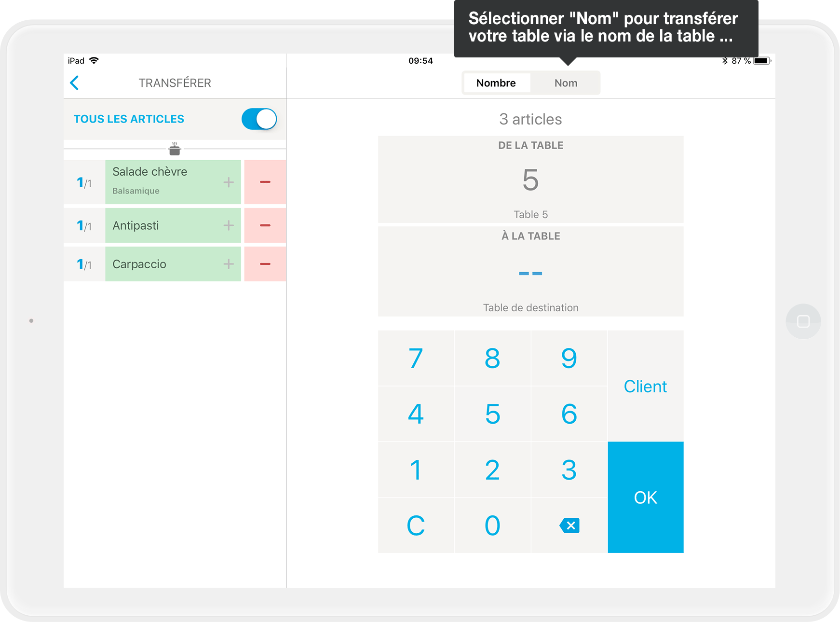The image size is (840, 622).
Task: Tap keypad digit 3
Action: click(569, 470)
